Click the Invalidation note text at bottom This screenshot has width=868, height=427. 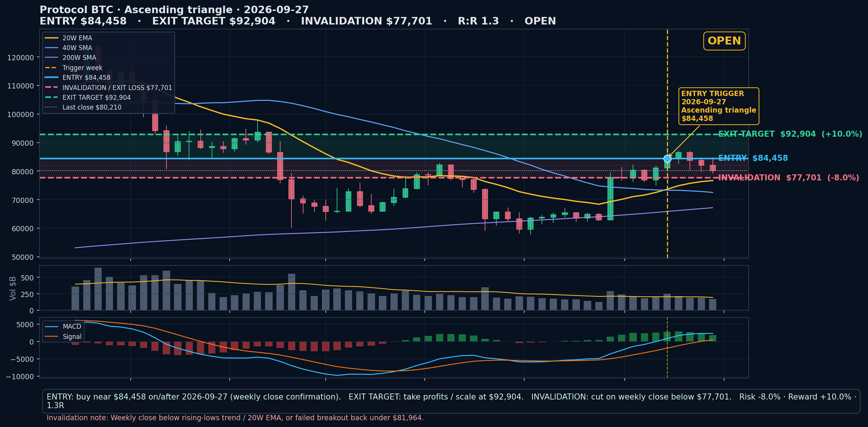tap(235, 418)
